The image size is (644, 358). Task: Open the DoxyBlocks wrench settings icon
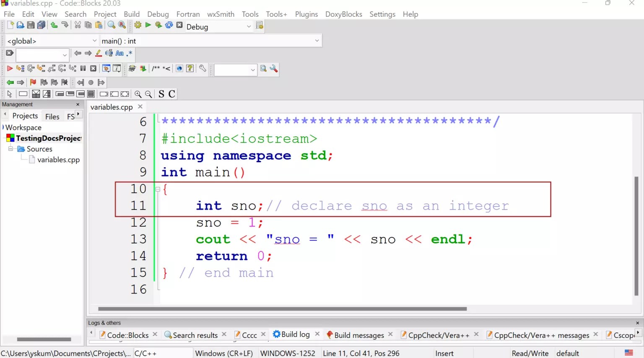(x=203, y=69)
